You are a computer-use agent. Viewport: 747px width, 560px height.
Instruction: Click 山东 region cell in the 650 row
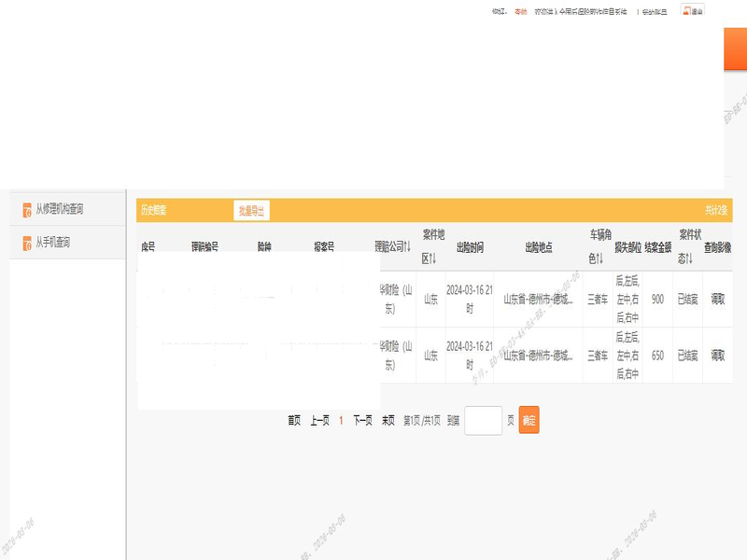point(430,356)
